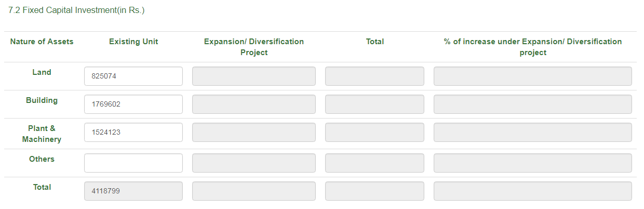Click Others Expansion/Diversification Project field
Viewport: 644px width, 209px height.
point(253,163)
